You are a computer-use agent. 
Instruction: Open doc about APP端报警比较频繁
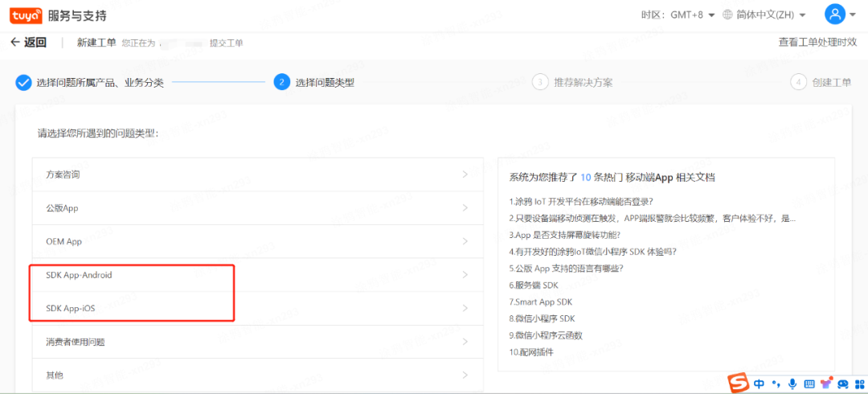point(653,218)
